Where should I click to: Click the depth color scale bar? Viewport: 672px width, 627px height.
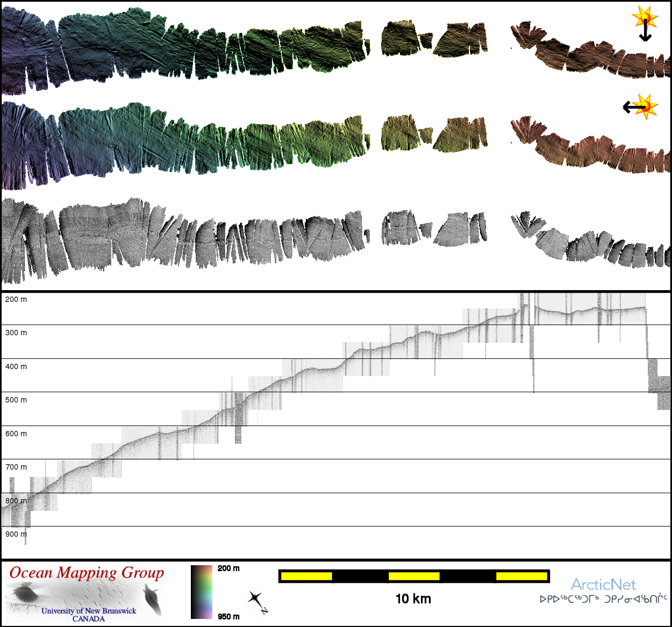[x=202, y=592]
